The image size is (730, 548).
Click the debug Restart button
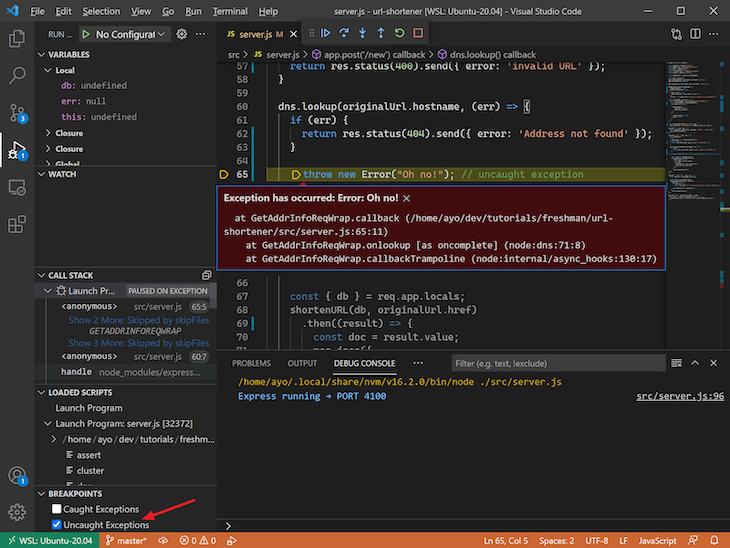(399, 33)
